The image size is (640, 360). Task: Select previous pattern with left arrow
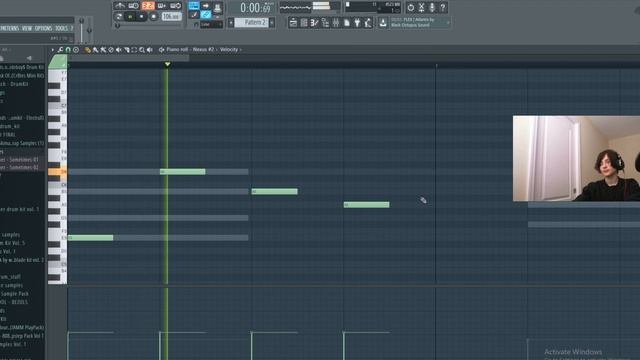pyautogui.click(x=231, y=22)
